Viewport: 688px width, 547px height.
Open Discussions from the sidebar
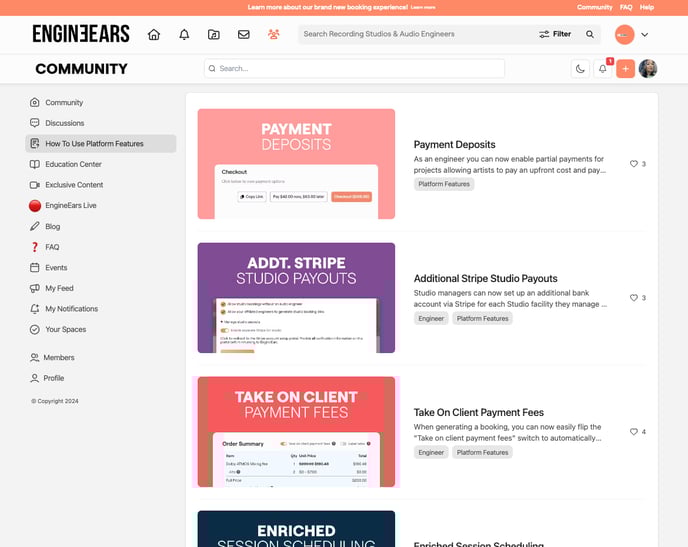tap(65, 123)
